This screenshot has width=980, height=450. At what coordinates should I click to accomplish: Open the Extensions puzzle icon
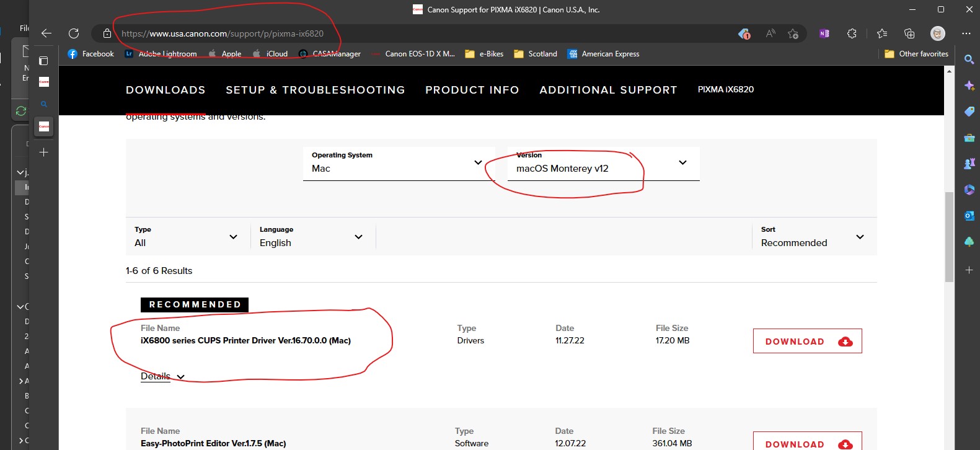click(x=852, y=33)
